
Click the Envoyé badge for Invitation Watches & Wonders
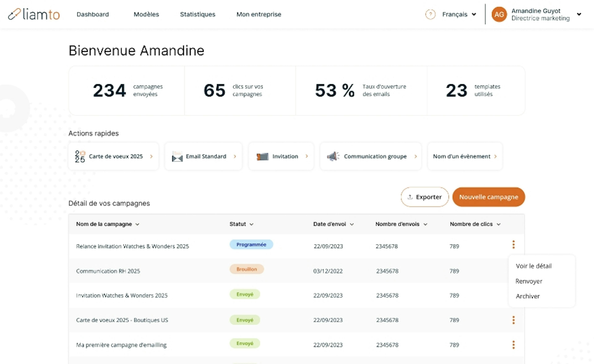click(245, 294)
